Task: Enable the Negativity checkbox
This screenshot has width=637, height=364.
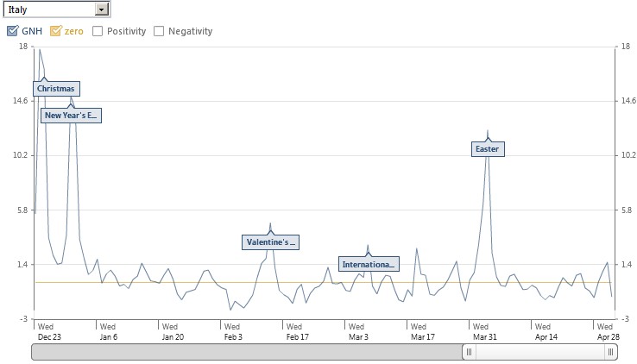Action: tap(159, 31)
